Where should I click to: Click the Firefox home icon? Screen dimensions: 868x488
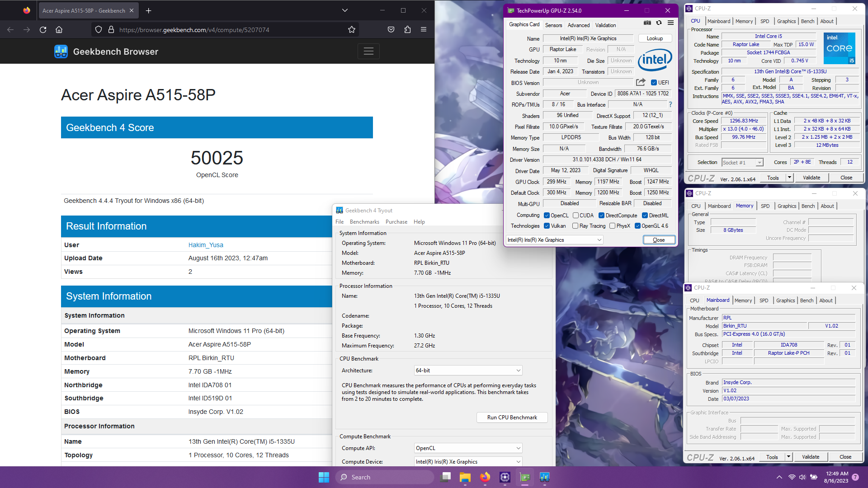click(59, 30)
